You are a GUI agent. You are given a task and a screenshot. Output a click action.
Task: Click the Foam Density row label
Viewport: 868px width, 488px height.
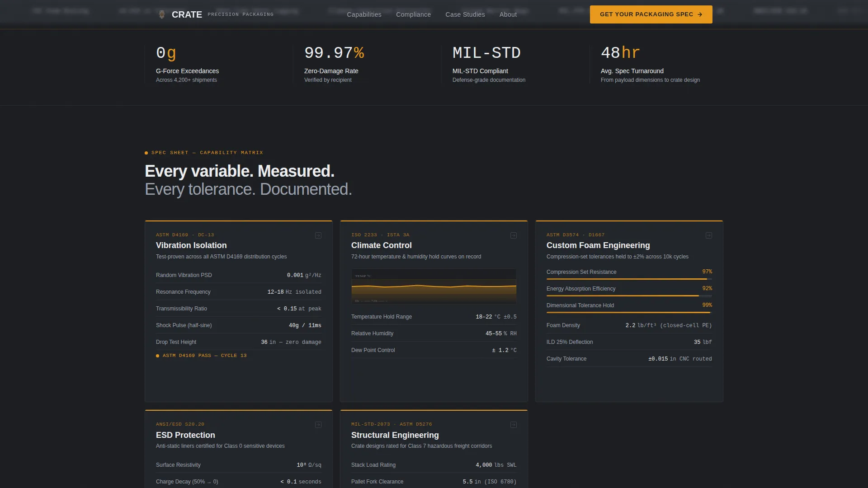563,325
